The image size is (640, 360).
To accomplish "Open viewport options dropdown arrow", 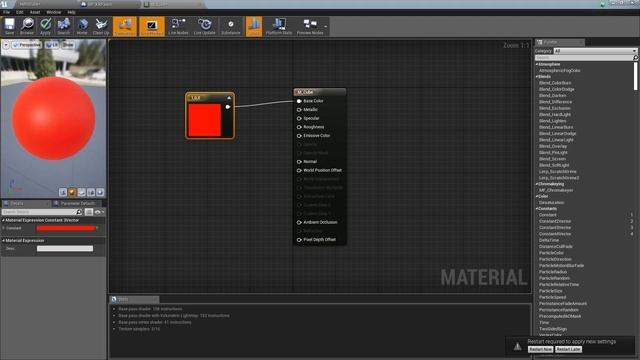I will (x=6, y=45).
